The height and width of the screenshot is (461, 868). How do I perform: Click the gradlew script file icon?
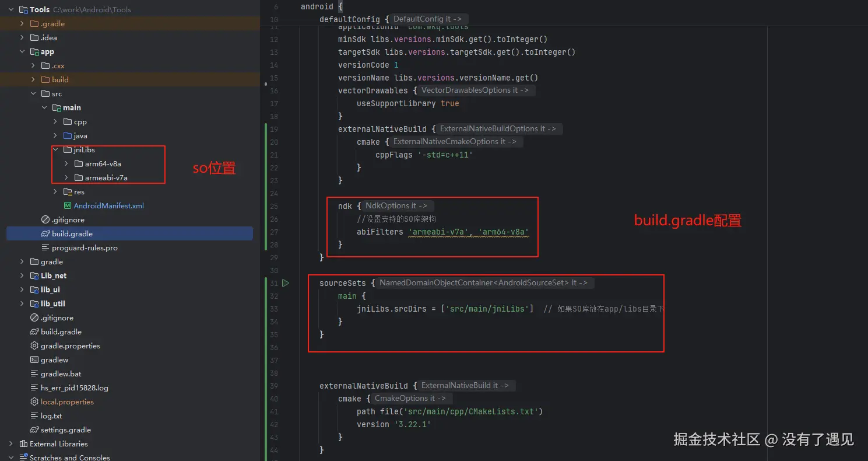[x=34, y=359]
